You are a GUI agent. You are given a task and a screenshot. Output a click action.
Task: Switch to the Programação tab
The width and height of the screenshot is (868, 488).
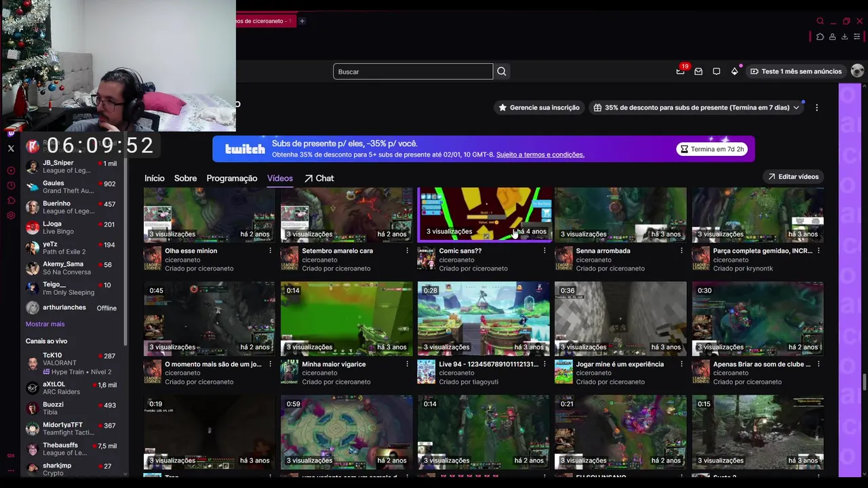(x=232, y=178)
